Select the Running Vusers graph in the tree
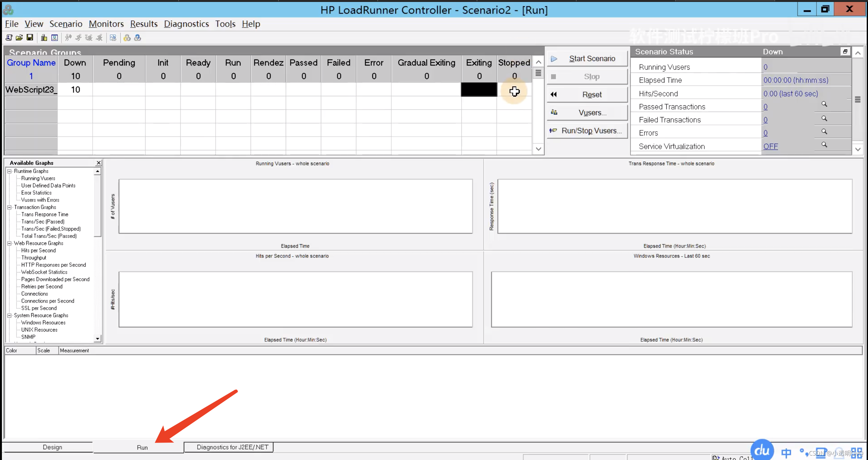 point(38,178)
